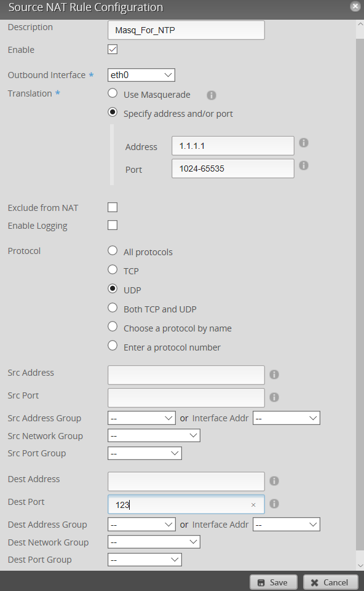Check the Exclude from NAT box
This screenshot has height=591, width=364.
pyautogui.click(x=113, y=207)
